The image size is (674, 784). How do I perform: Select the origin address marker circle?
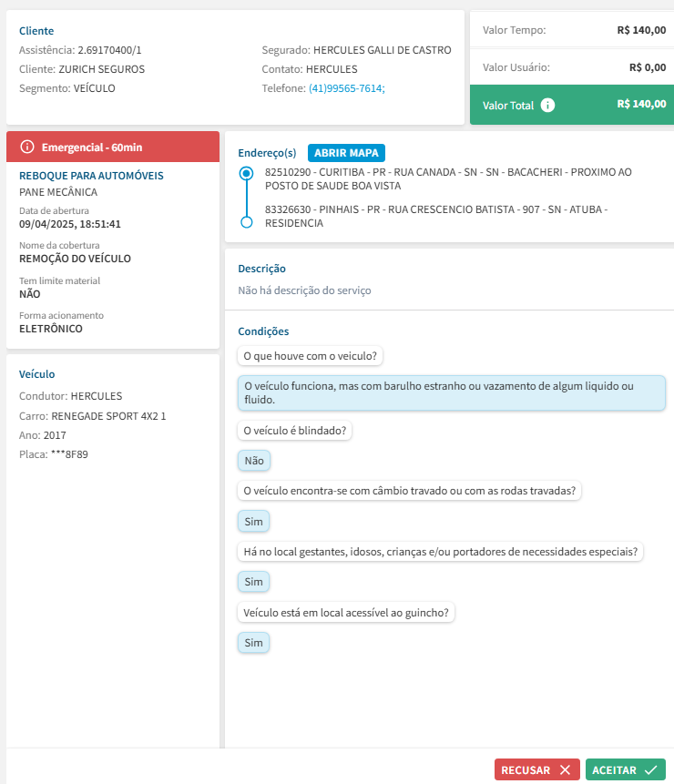[x=246, y=173]
